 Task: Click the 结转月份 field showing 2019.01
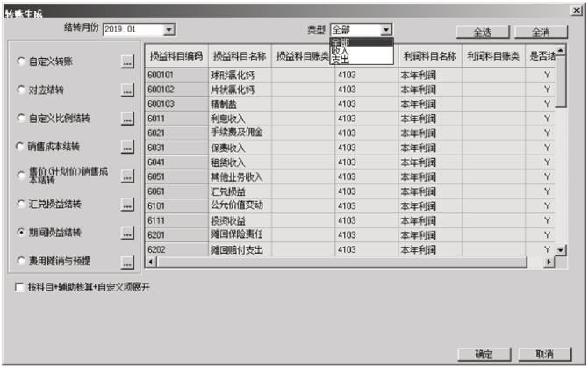pos(133,29)
